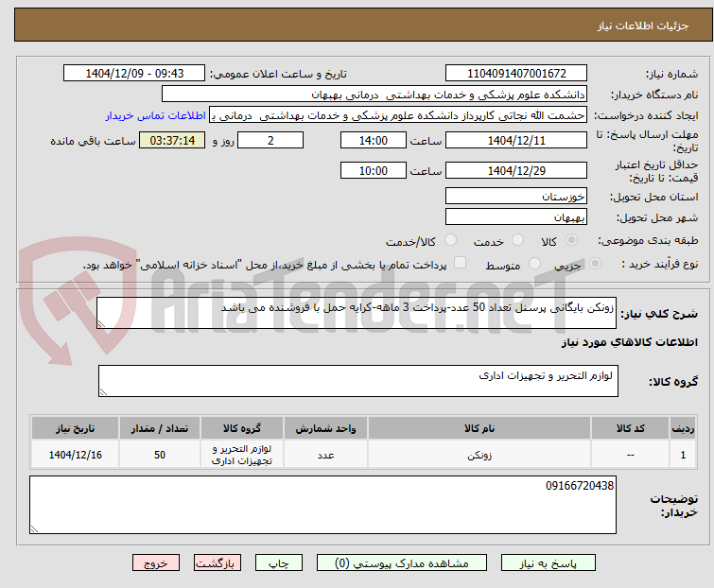Image resolution: width=714 pixels, height=588 pixels.
Task: Click the خروج exit button
Action: tap(156, 563)
